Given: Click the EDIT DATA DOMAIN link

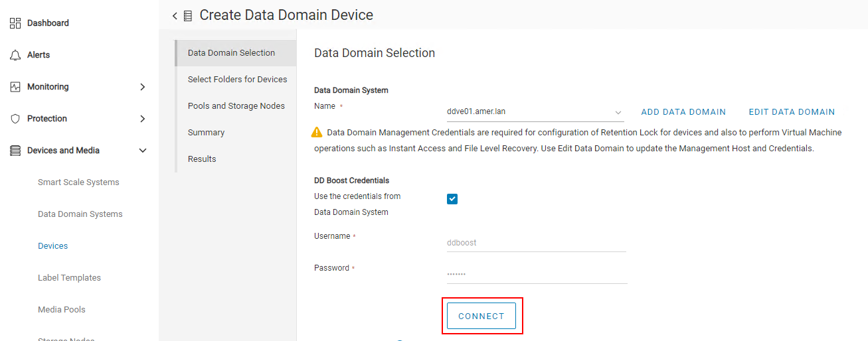Looking at the screenshot, I should [x=792, y=112].
